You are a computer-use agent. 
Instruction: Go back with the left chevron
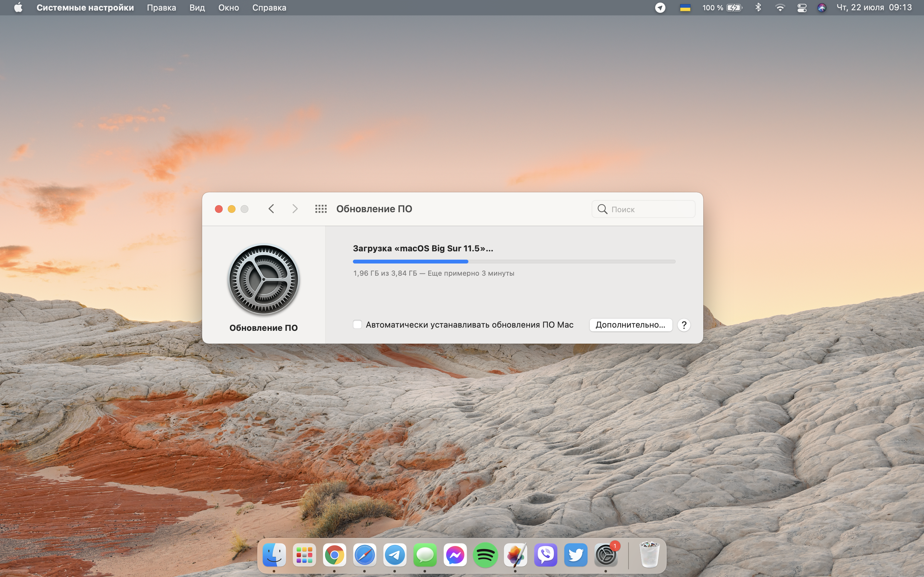pos(271,209)
